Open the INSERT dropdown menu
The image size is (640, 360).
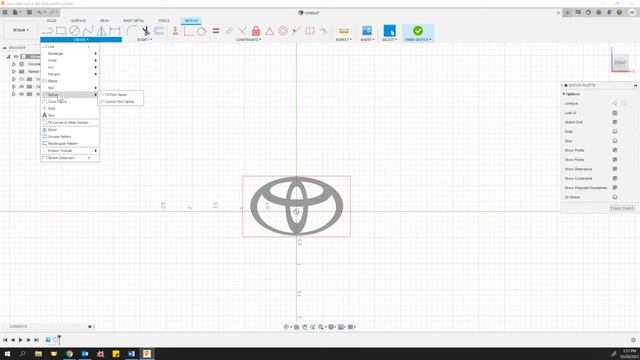pyautogui.click(x=367, y=40)
